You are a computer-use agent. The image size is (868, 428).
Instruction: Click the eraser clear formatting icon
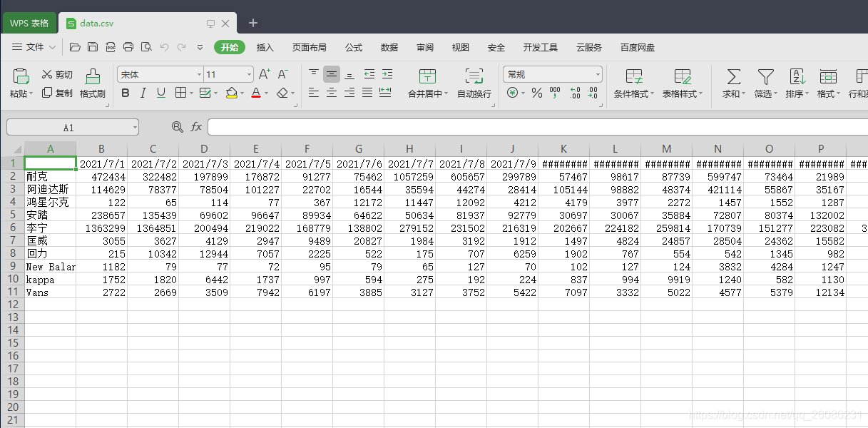pyautogui.click(x=282, y=93)
